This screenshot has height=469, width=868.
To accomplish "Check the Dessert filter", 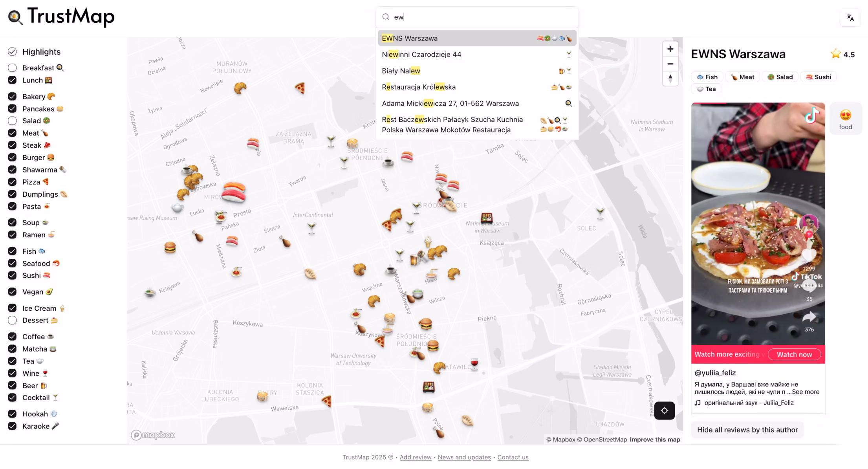I will coord(12,320).
